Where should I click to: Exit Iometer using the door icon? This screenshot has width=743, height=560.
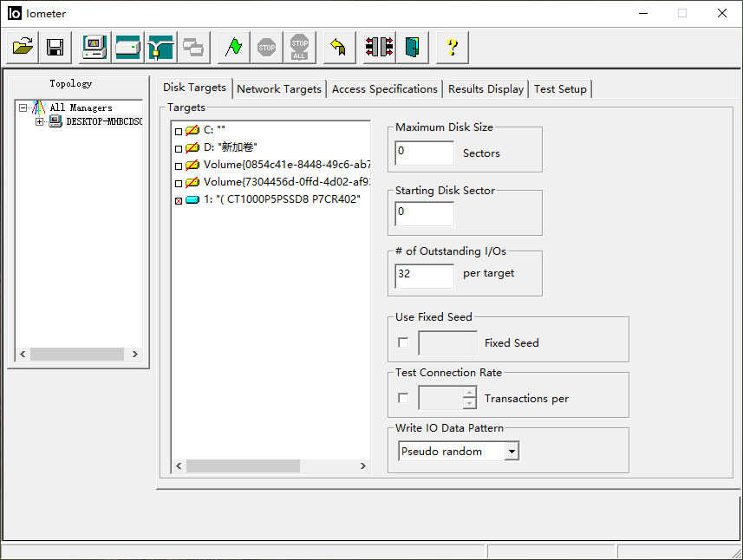pos(412,47)
